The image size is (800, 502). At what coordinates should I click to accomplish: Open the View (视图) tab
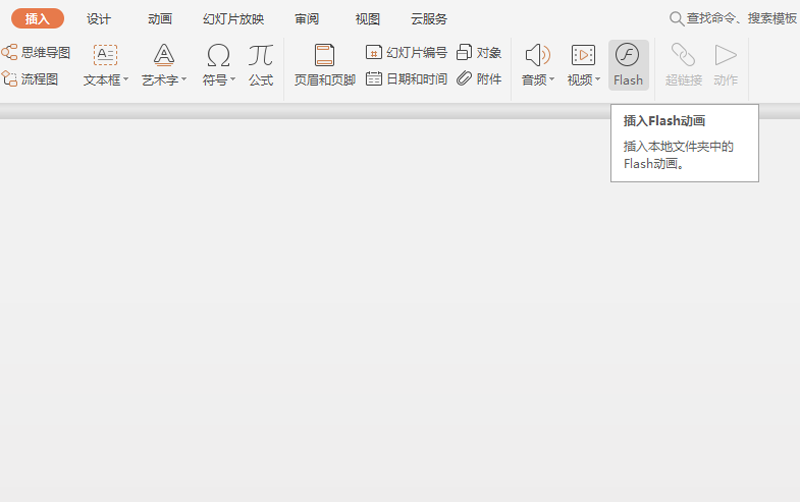(367, 19)
